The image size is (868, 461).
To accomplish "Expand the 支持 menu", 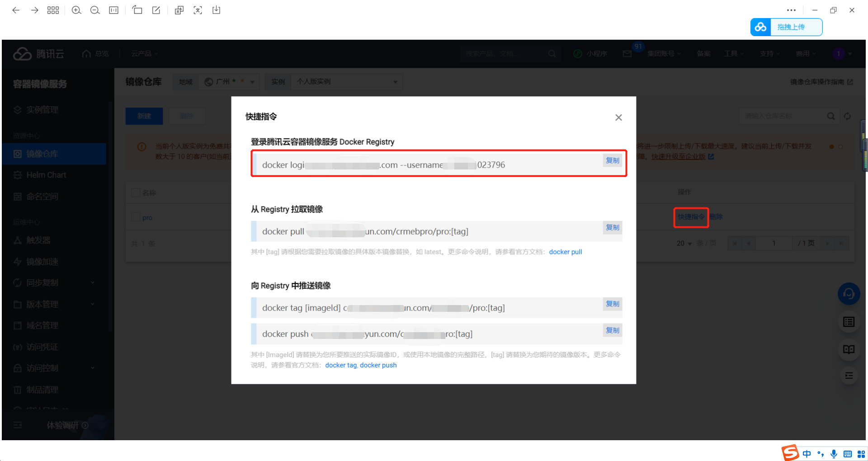I will [769, 54].
